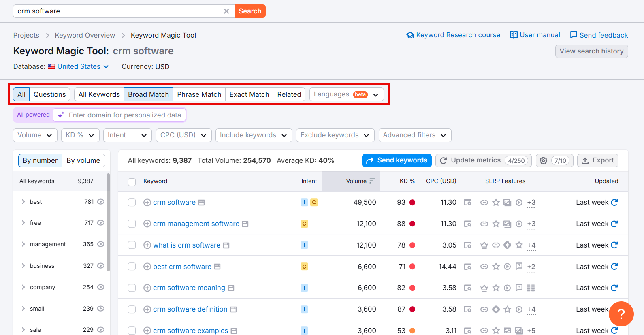Refresh metrics for crm management software row

click(x=614, y=224)
